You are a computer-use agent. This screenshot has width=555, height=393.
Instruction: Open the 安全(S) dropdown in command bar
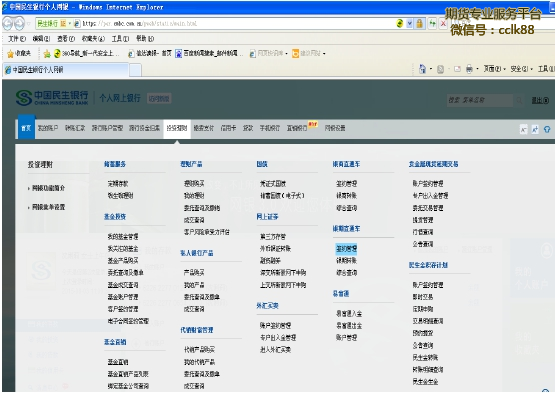click(x=521, y=69)
